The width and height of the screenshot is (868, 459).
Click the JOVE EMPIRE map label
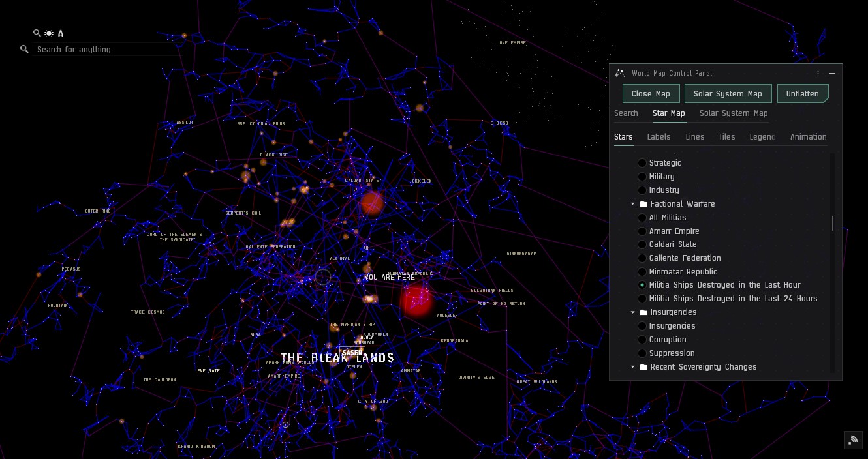coord(512,43)
